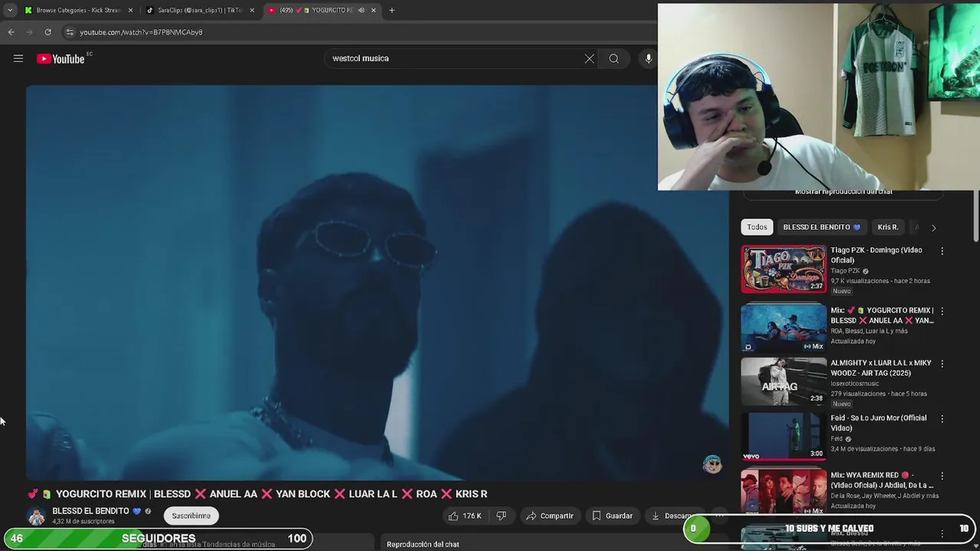980x551 pixels.
Task: Open options for WYA REMIX RED mix
Action: pyautogui.click(x=942, y=476)
